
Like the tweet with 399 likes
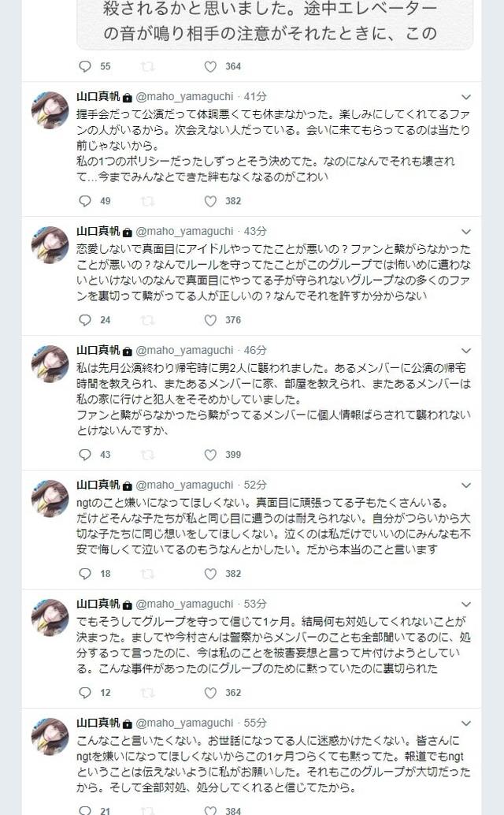(210, 455)
